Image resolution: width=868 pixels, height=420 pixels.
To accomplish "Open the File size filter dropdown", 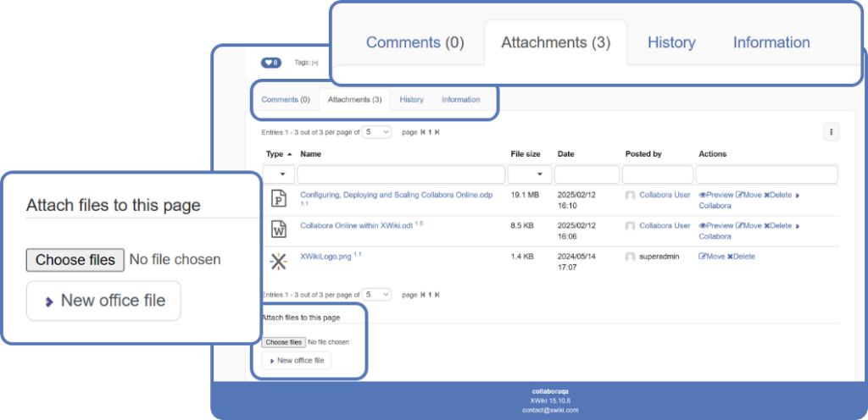I will [x=530, y=174].
